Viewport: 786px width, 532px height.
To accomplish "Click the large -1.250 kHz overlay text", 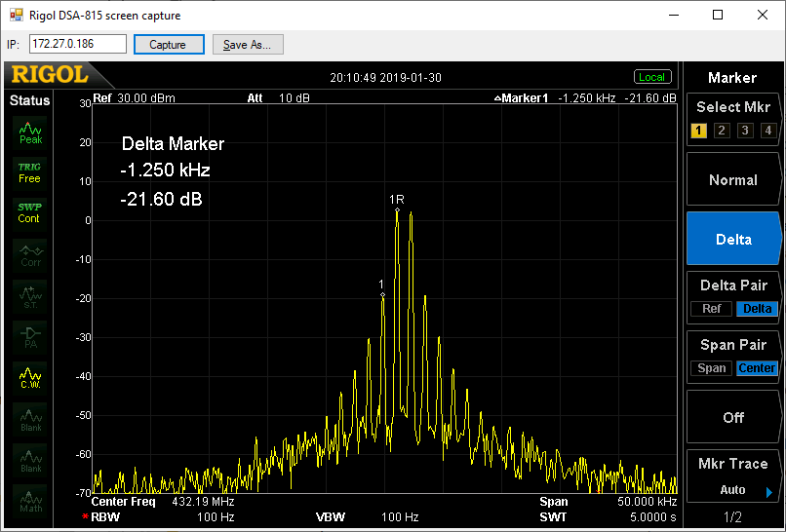I will [x=165, y=171].
